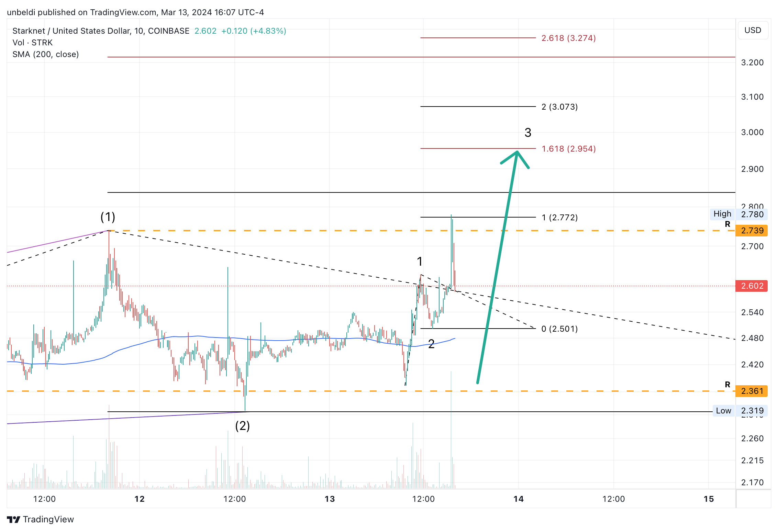Click the 2.540 price axis value
Image resolution: width=778 pixels, height=532 pixels.
[x=752, y=312]
